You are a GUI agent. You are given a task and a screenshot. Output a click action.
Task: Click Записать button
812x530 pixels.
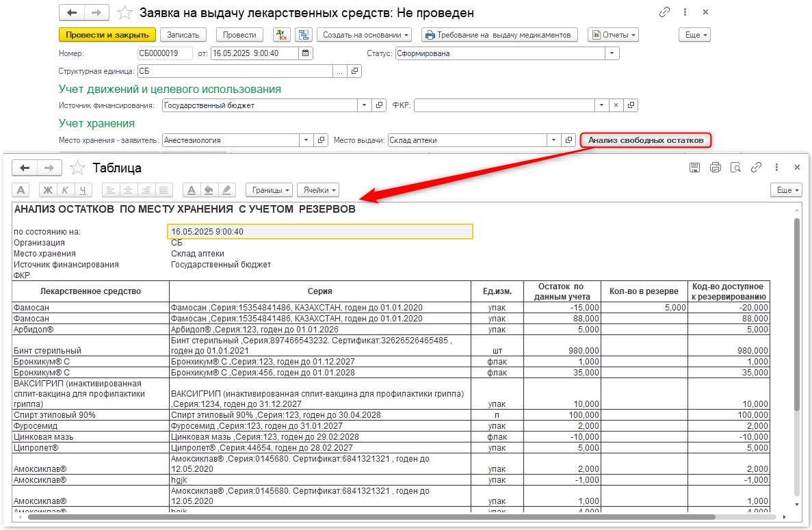pos(183,35)
